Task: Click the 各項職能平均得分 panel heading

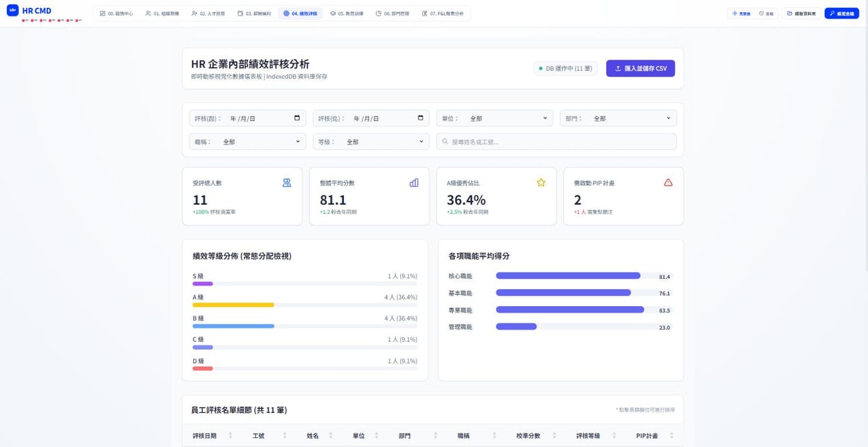Action: (x=479, y=256)
